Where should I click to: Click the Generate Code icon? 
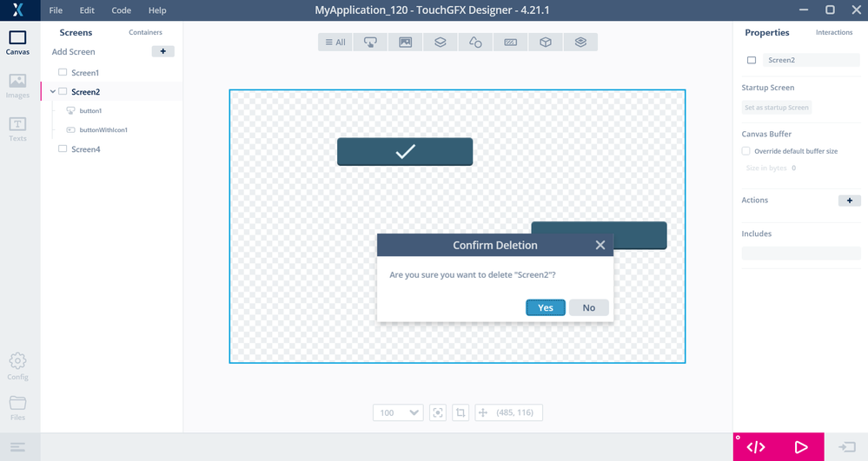pyautogui.click(x=756, y=447)
